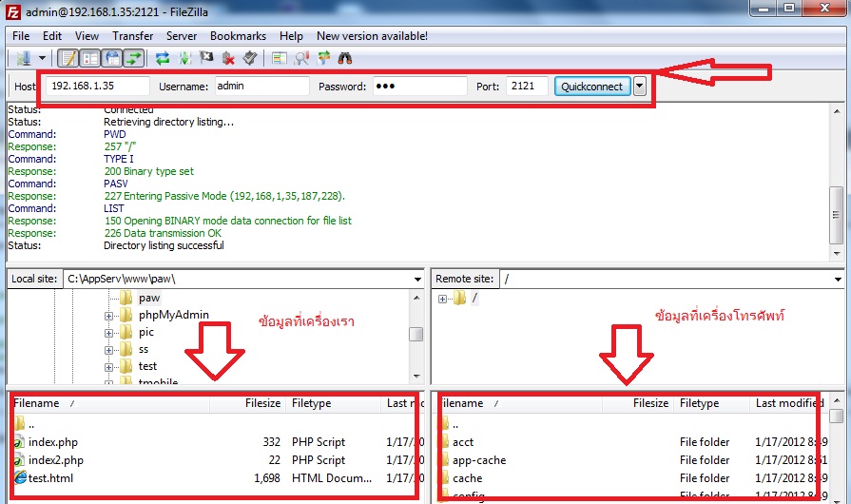Select the pic folder in local tree

click(146, 332)
